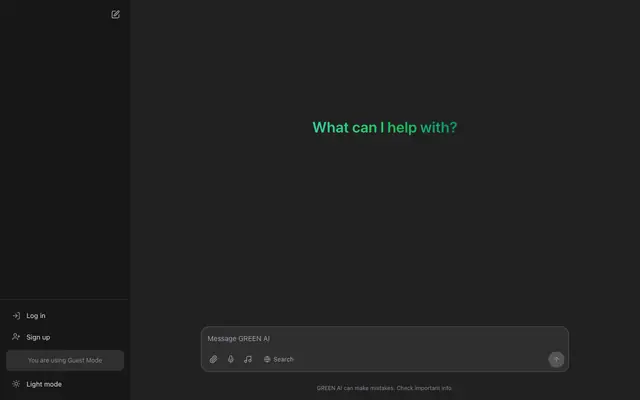
Task: Toggle the Search web option
Action: tap(279, 359)
